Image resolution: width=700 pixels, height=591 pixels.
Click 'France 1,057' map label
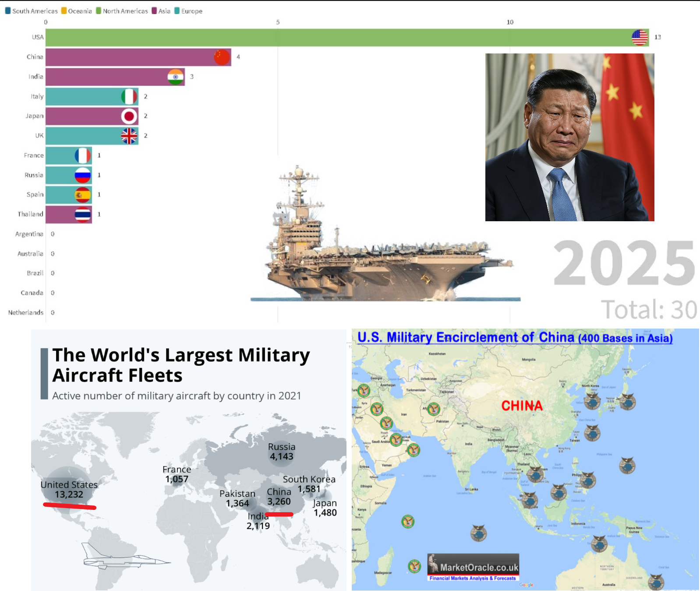click(x=177, y=474)
